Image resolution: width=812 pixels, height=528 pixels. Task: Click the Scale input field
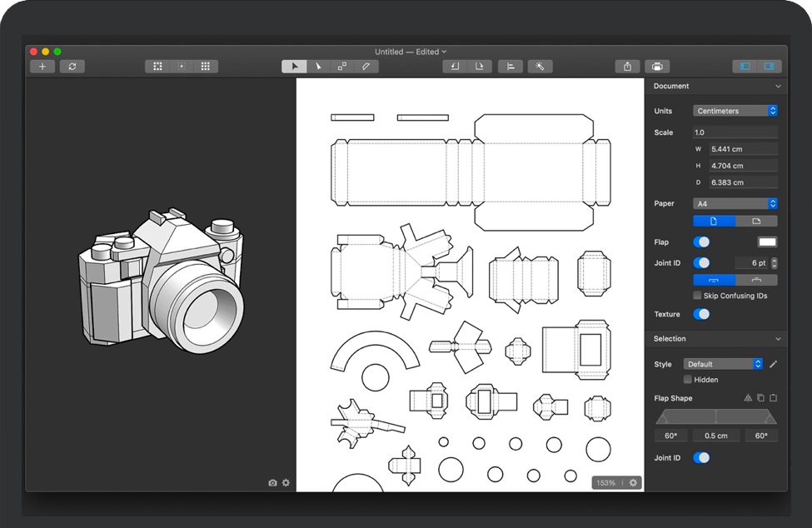pyautogui.click(x=735, y=132)
